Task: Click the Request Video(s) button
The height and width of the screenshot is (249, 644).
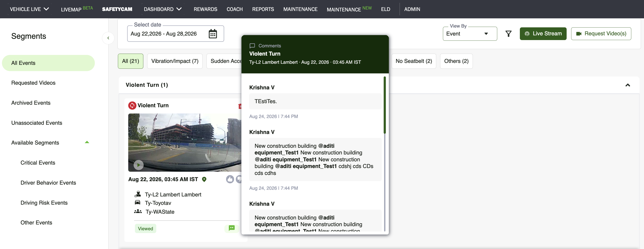Action: click(x=601, y=34)
